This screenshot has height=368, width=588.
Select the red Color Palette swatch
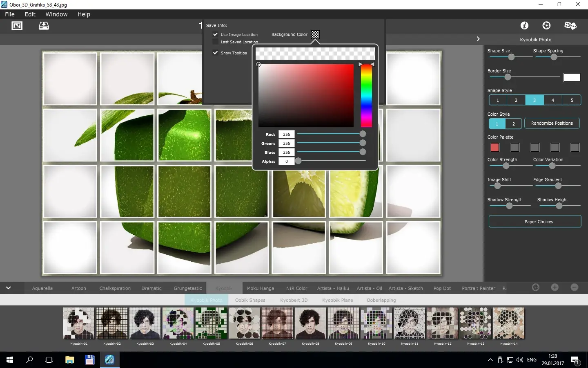(x=494, y=147)
